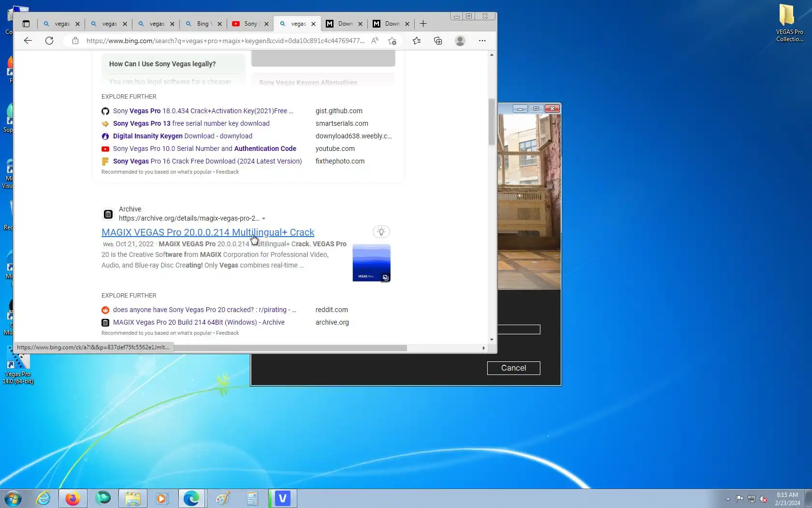The image size is (812, 508).
Task: Click the scroll-down arrow of the page scrollbar
Action: [x=492, y=340]
